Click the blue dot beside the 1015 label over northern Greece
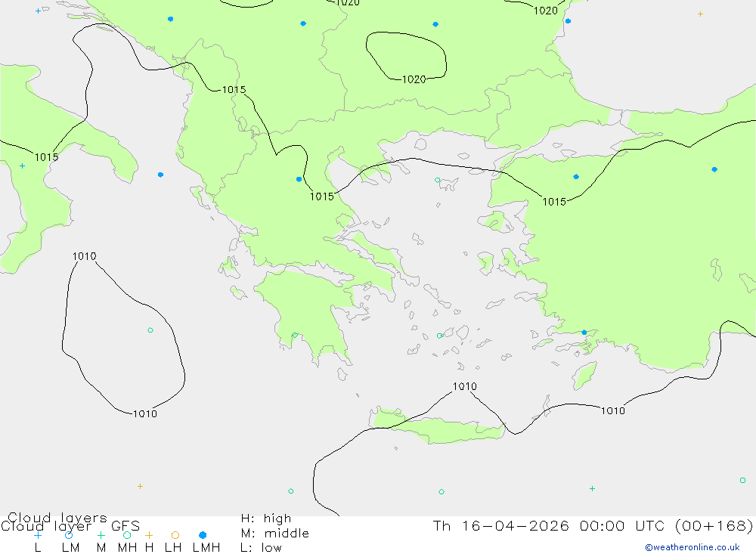This screenshot has width=756, height=554. point(299,179)
